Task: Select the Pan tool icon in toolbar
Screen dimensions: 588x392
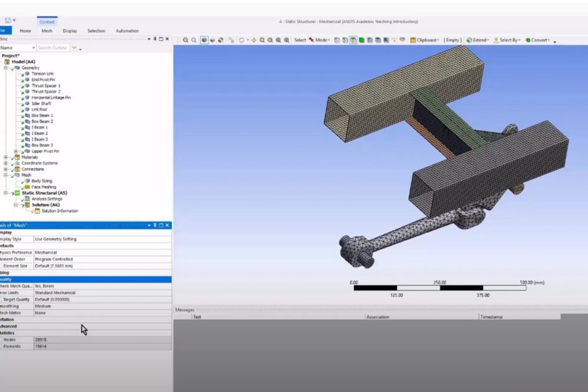Action: click(253, 40)
